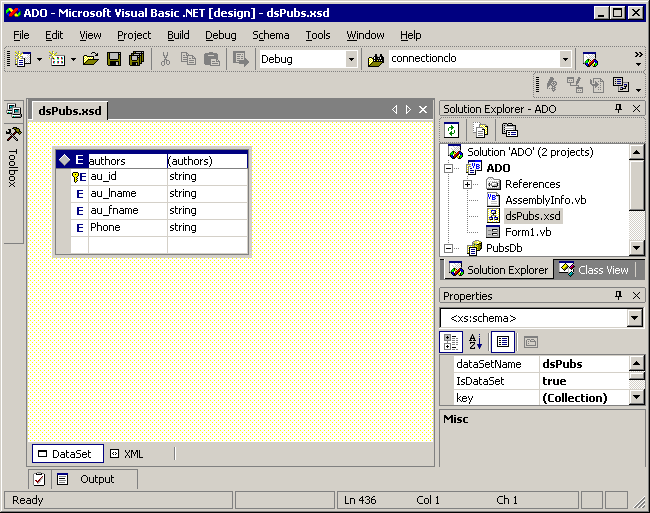
Task: Select AssemblyInfo.vb in Solution Explorer
Action: pos(545,200)
